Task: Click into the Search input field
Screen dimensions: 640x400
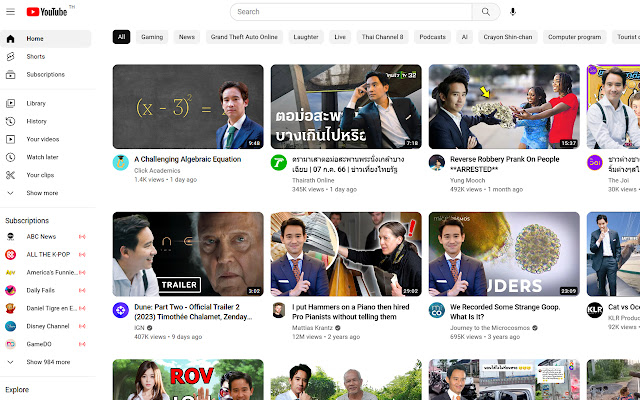Action: point(350,12)
